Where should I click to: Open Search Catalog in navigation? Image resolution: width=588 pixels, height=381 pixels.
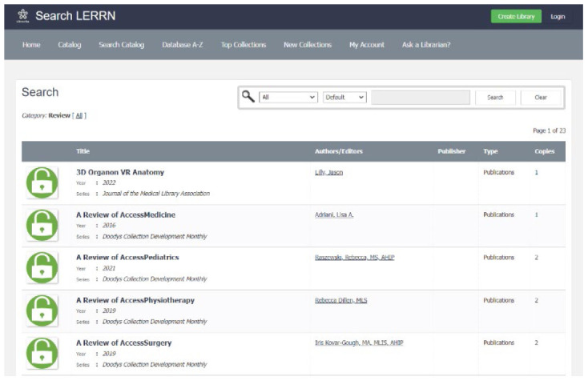click(x=122, y=45)
